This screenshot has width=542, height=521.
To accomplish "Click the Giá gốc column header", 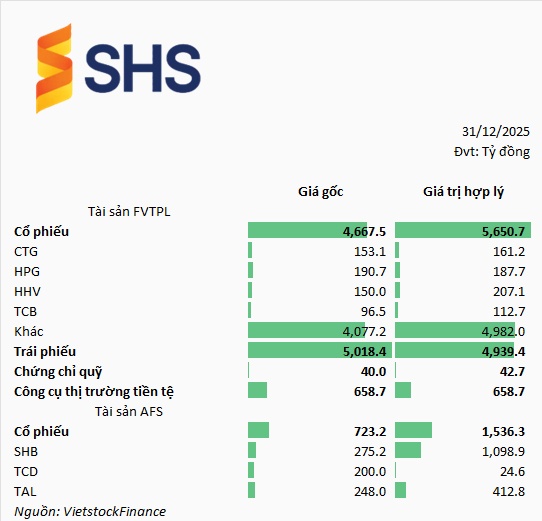I will click(x=321, y=192).
